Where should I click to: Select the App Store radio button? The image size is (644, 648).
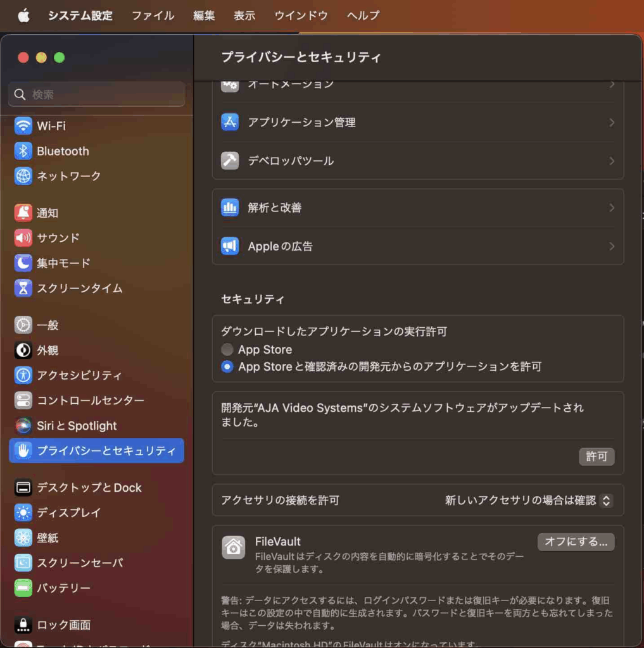227,349
